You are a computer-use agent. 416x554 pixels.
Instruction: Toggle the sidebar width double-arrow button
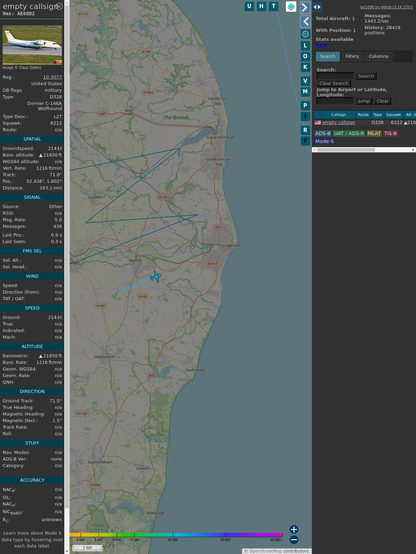coord(317,7)
